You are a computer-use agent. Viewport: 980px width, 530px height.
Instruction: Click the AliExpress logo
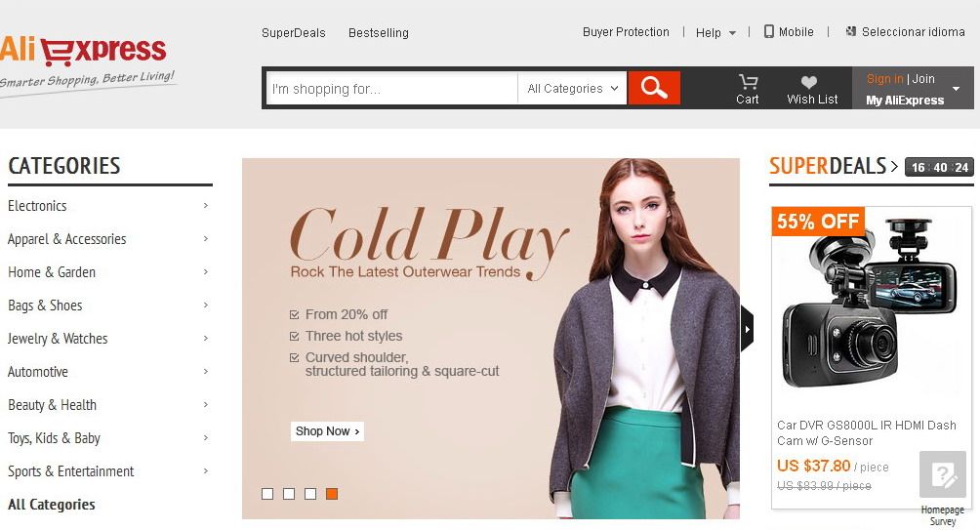click(x=84, y=51)
